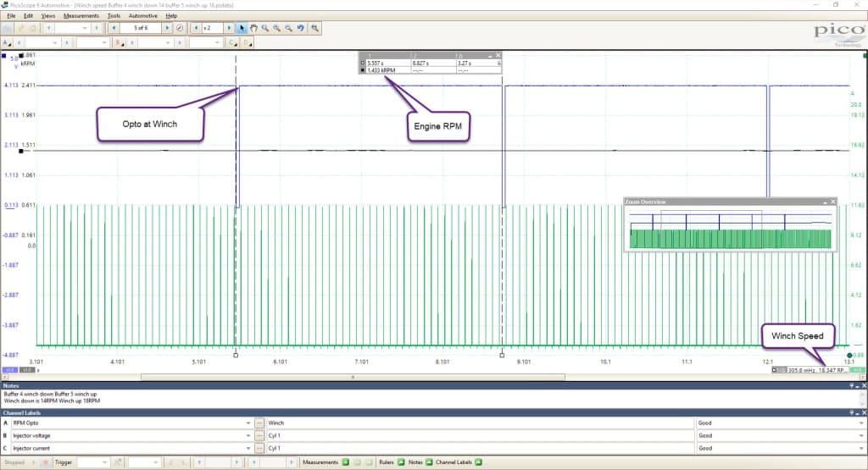Viewport: 868px width, 470px height.
Task: Open the Trigger mode dropdown
Action: coord(93,462)
